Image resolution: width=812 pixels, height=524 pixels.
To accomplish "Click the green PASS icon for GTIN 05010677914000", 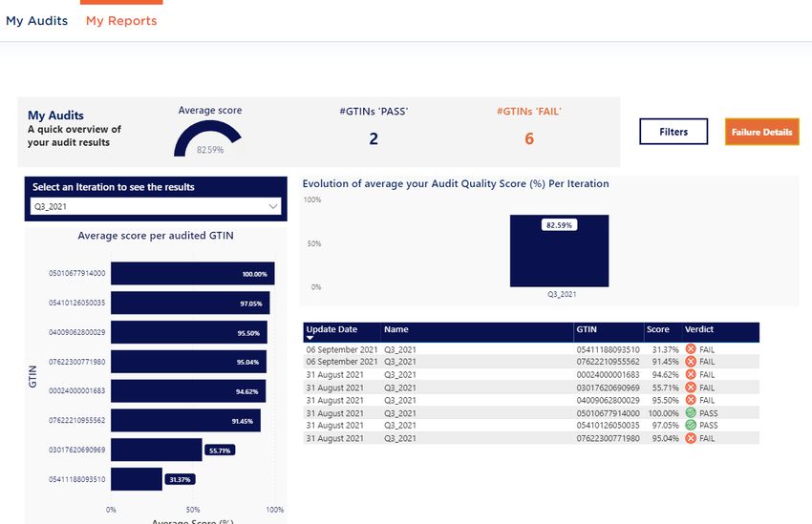I will coord(691,413).
